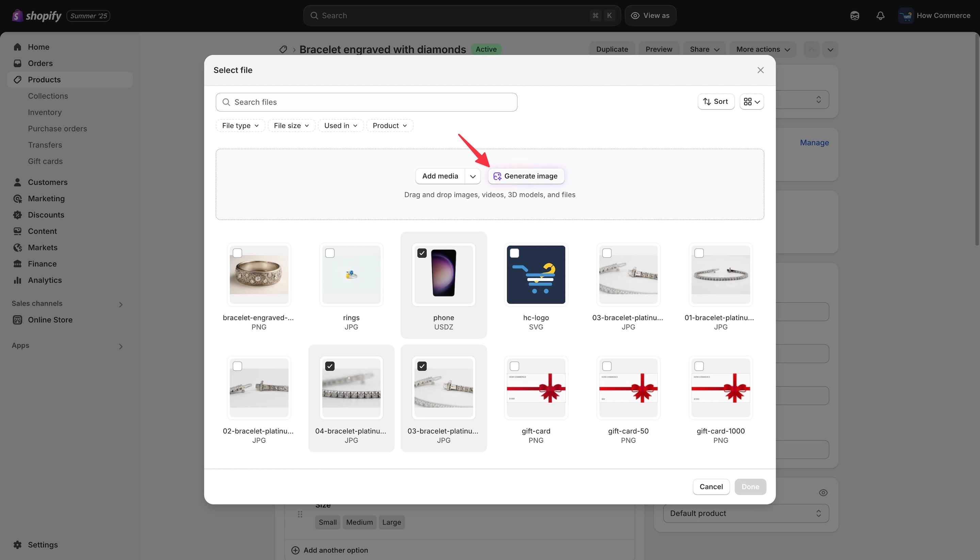Viewport: 980px width, 560px height.
Task: Click the Customers person icon
Action: pos(17,182)
